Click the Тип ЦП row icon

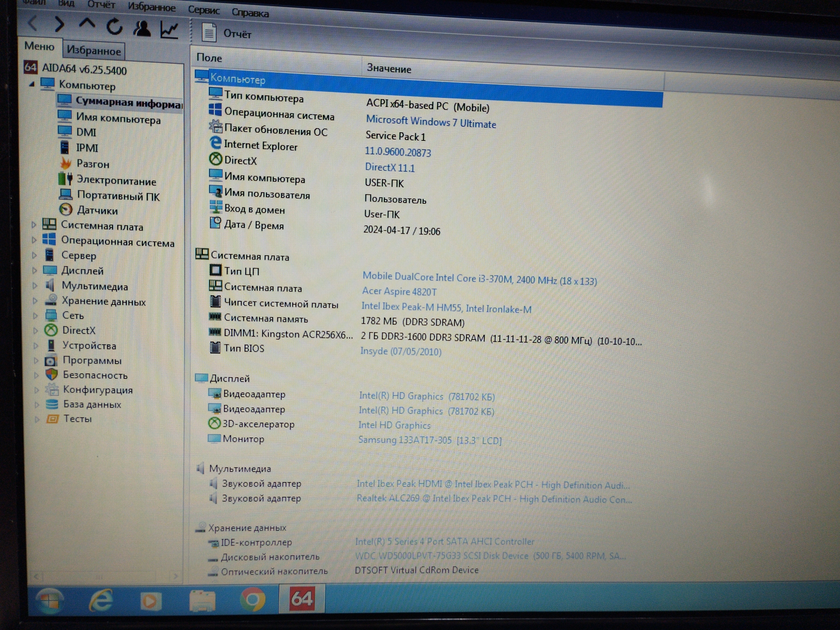tap(215, 270)
